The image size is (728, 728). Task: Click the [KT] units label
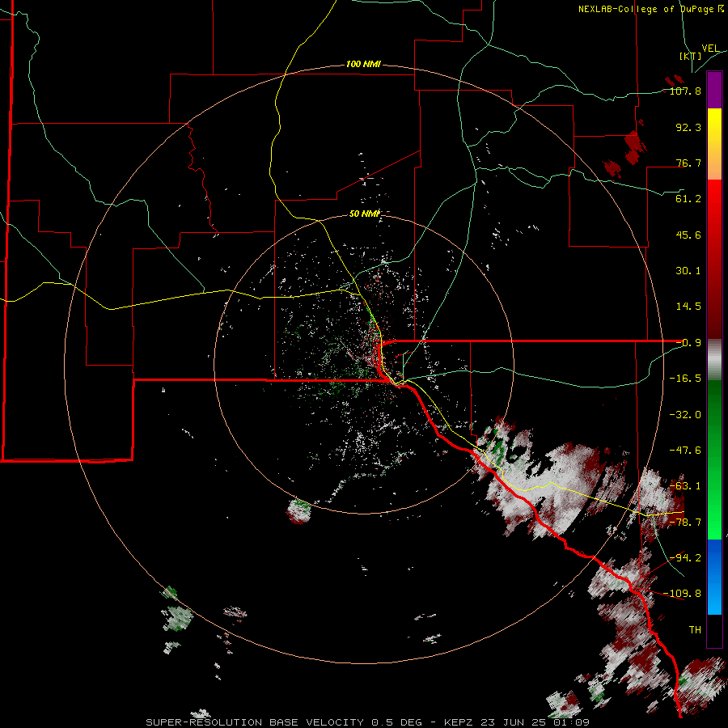(690, 56)
